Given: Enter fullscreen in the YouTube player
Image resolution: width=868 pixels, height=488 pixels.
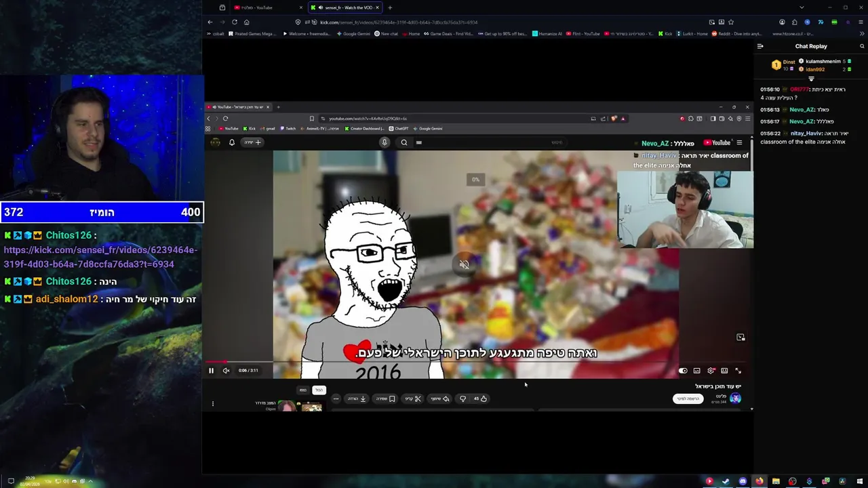Looking at the screenshot, I should [738, 371].
